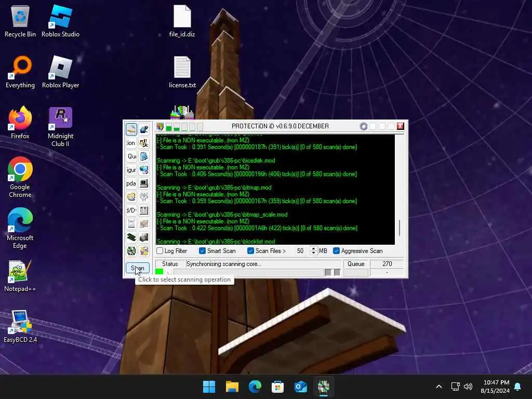Uncheck the Smart Scan checkbox
This screenshot has width=532, height=399.
[202, 251]
